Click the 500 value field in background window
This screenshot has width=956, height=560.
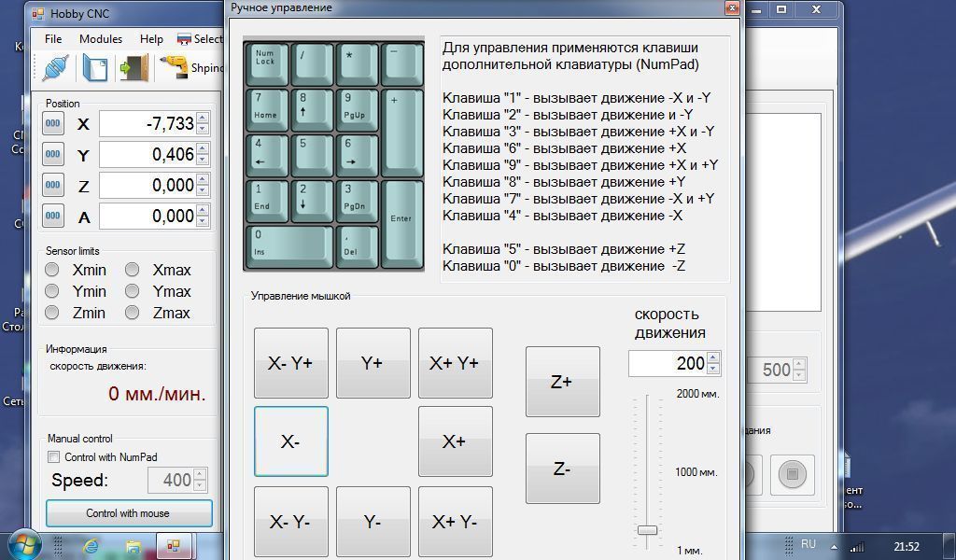click(x=770, y=370)
